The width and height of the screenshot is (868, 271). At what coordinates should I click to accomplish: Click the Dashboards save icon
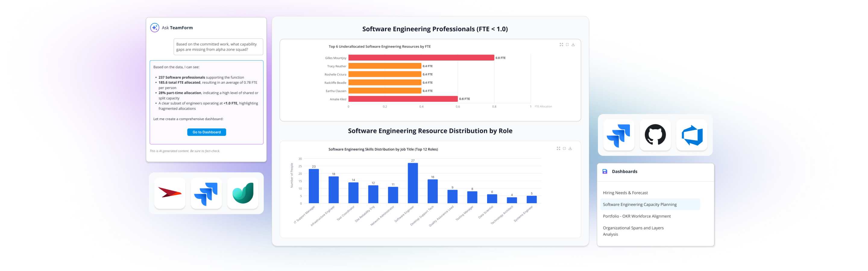pyautogui.click(x=605, y=171)
